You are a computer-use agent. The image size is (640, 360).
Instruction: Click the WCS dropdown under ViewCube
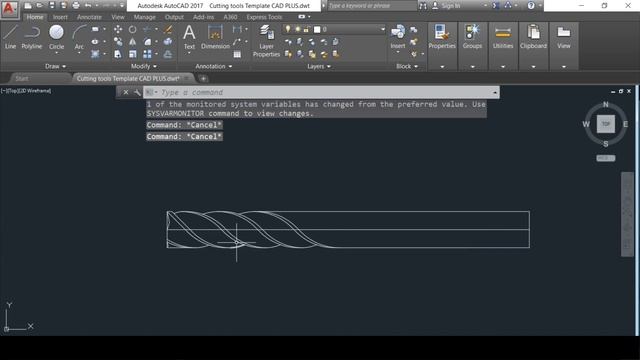605,158
